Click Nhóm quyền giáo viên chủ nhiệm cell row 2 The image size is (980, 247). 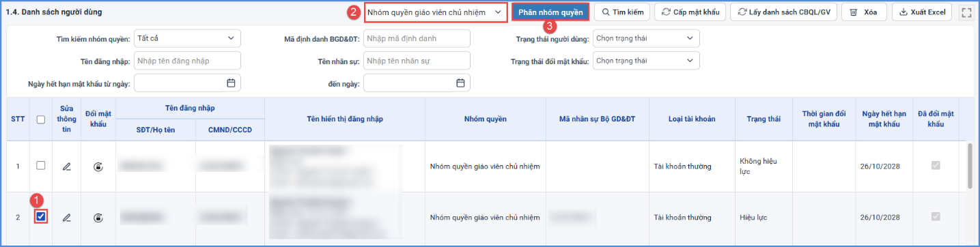tap(485, 218)
